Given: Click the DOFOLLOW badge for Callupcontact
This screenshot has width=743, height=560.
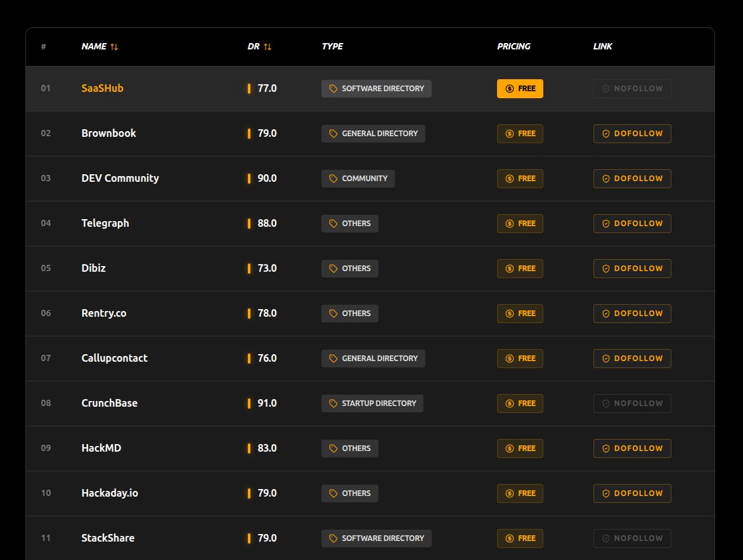Looking at the screenshot, I should coord(632,359).
